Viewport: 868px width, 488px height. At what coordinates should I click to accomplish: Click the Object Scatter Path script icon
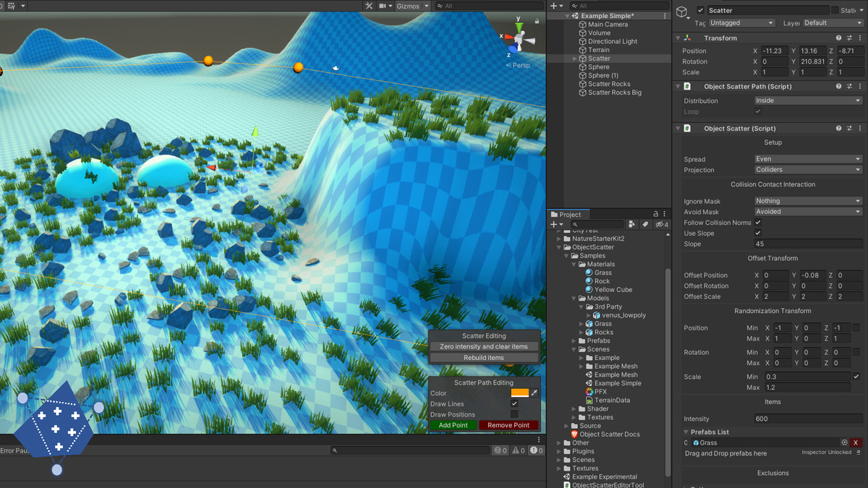click(x=686, y=86)
